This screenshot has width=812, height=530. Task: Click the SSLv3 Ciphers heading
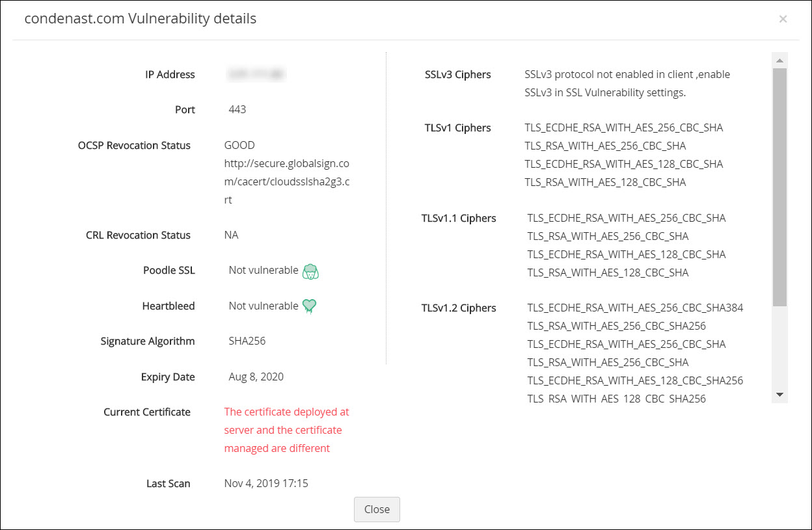[x=457, y=75]
